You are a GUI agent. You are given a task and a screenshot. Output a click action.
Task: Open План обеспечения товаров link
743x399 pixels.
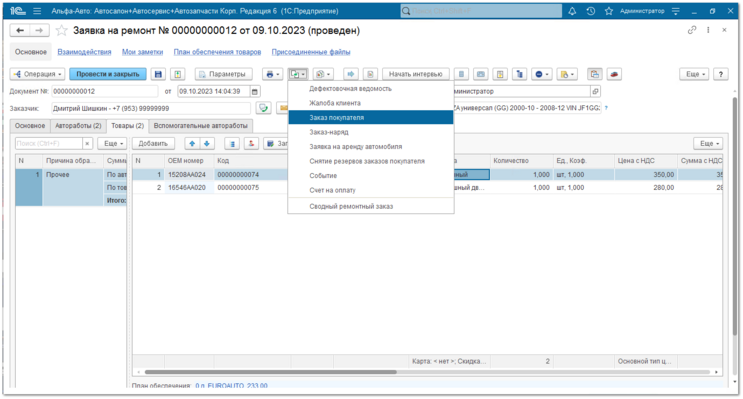click(217, 52)
